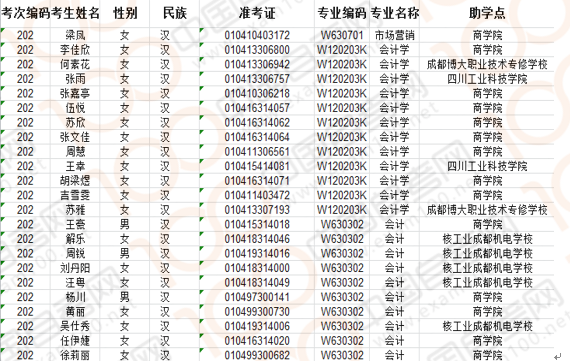Select cell with ID 010413306942
This screenshot has height=361, width=570.
(257, 64)
